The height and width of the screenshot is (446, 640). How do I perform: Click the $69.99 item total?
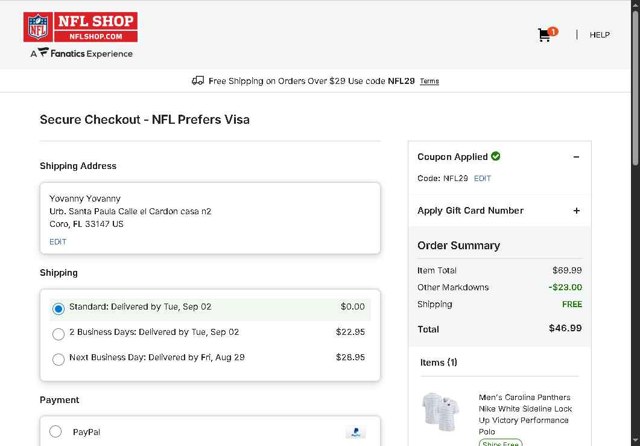coord(567,270)
